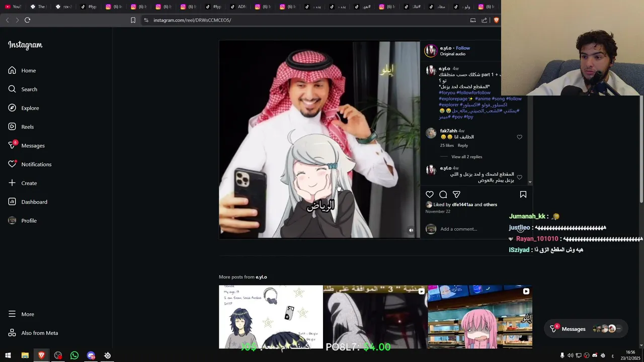This screenshot has width=644, height=362.
Task: Click the November 22 post date
Action: point(438,212)
